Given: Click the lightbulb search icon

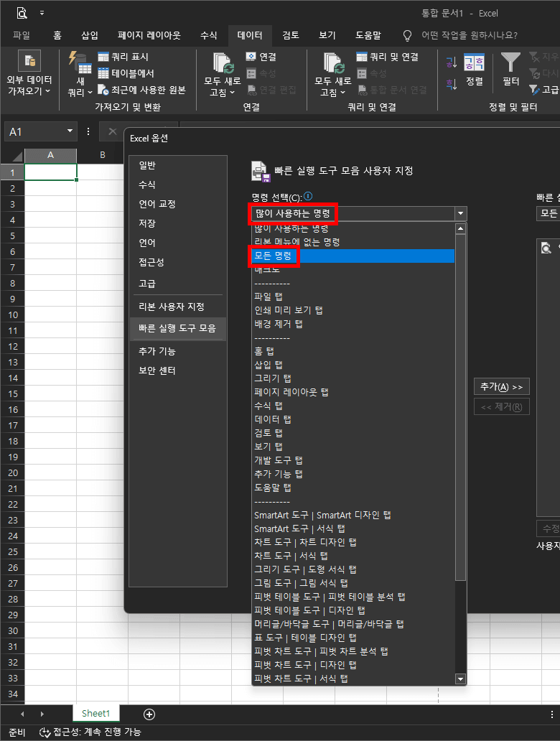Looking at the screenshot, I should click(x=407, y=35).
